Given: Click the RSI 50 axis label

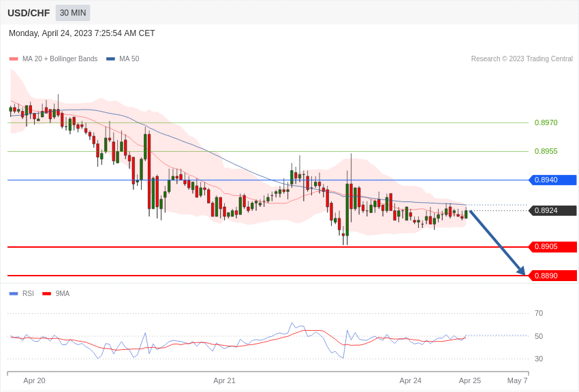Looking at the screenshot, I should pos(539,336).
